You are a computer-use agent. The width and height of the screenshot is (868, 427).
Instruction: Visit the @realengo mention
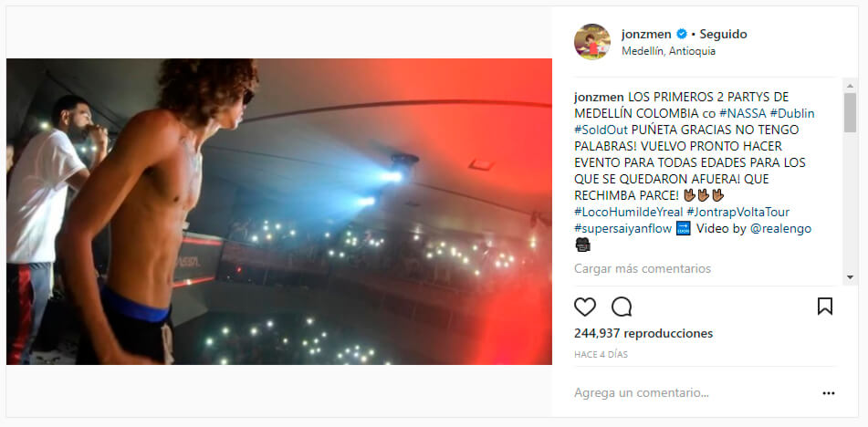coord(780,229)
